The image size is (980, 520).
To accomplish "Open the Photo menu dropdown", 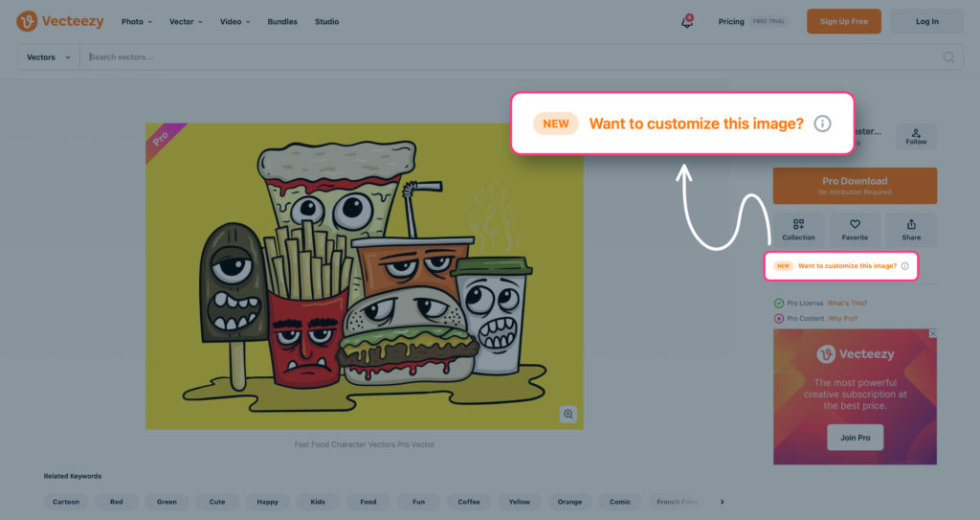I will coord(136,21).
